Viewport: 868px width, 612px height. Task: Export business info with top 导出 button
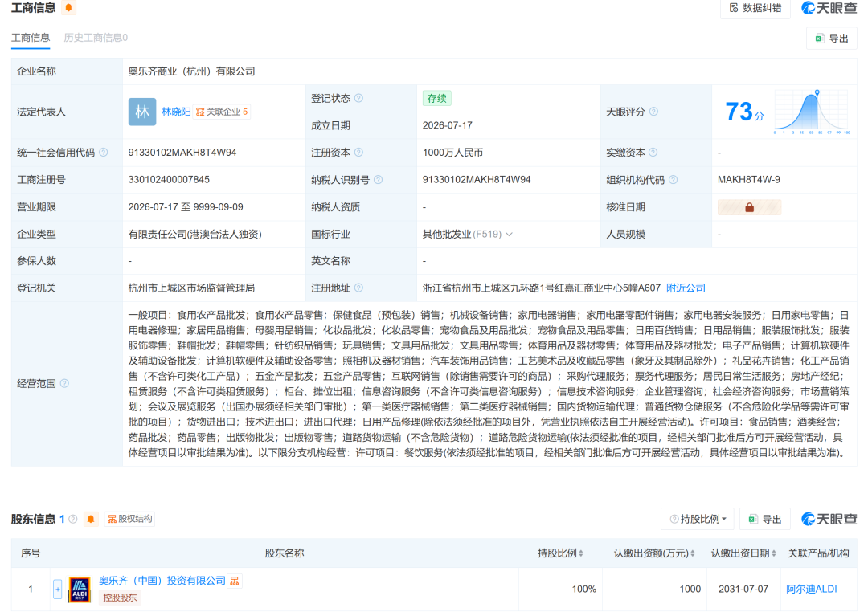tap(832, 39)
